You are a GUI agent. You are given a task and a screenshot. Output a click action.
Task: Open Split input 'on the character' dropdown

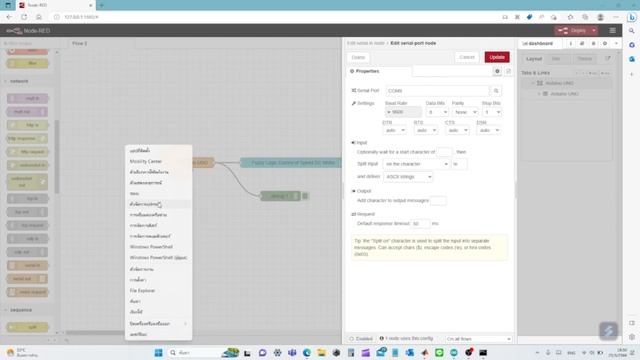click(416, 164)
